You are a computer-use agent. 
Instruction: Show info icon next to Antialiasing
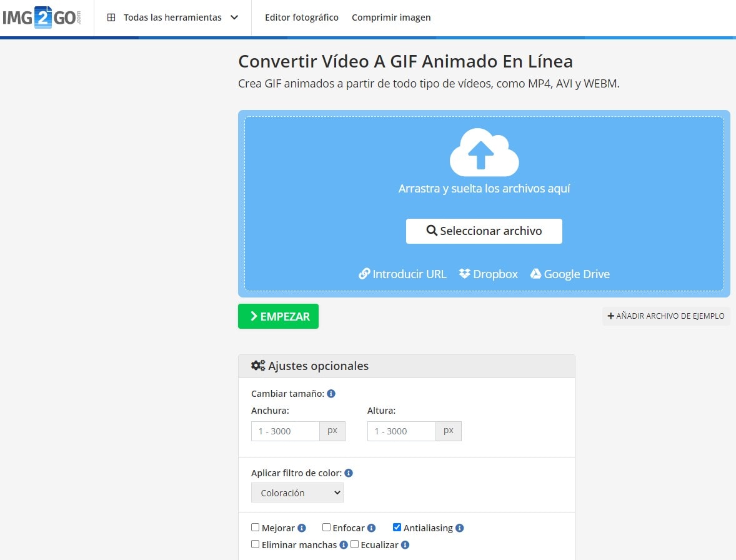tap(459, 528)
